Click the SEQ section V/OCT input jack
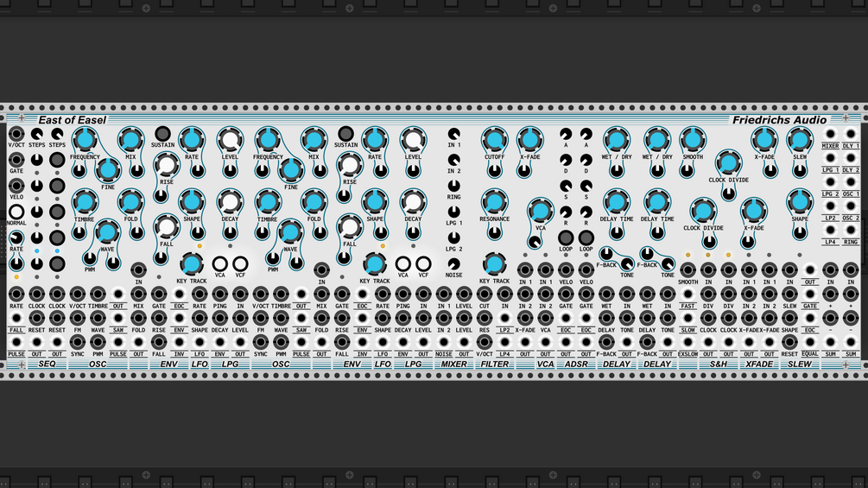 (16, 134)
